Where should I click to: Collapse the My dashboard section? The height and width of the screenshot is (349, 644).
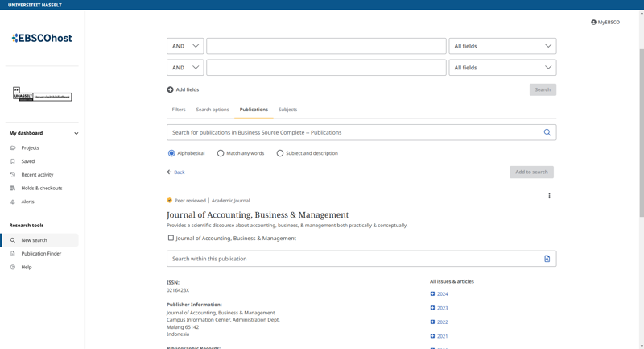click(76, 133)
